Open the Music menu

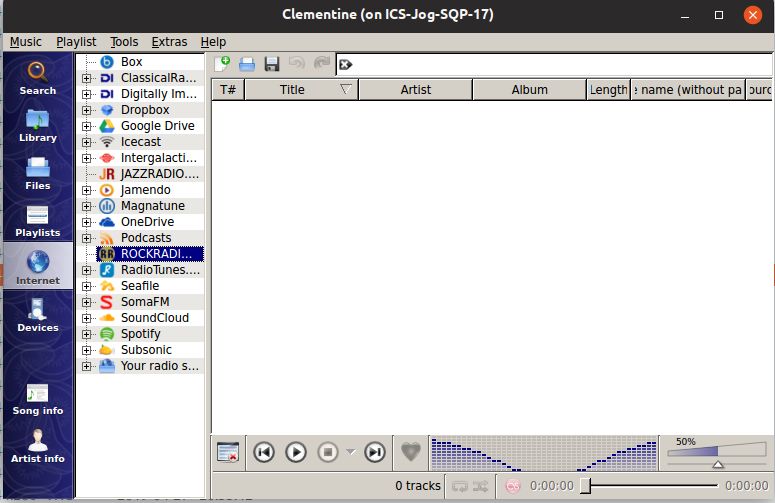coord(26,42)
